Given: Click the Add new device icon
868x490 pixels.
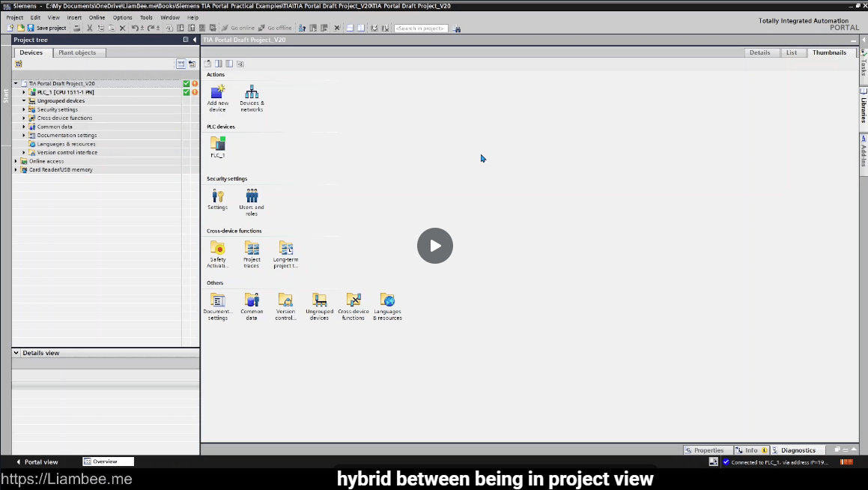Looking at the screenshot, I should click(x=218, y=93).
